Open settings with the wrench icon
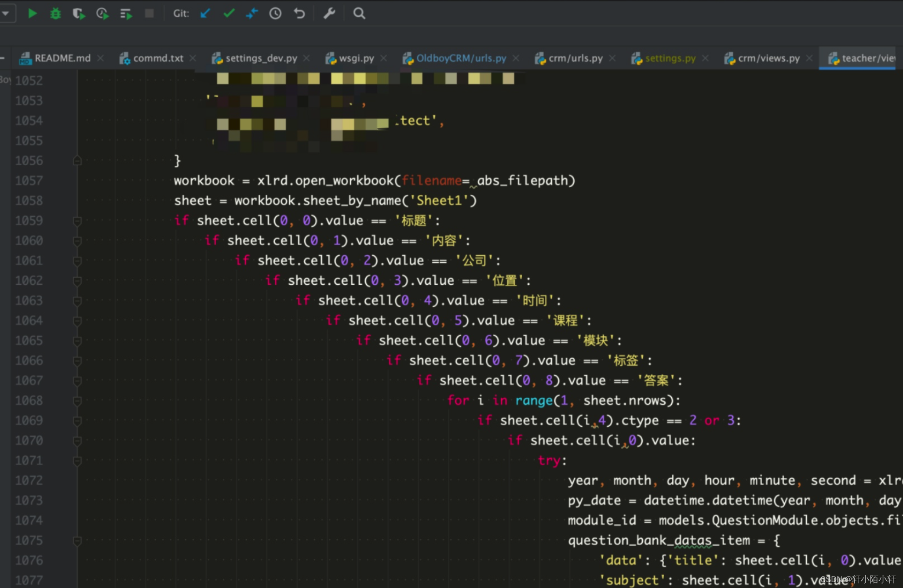 click(x=329, y=14)
